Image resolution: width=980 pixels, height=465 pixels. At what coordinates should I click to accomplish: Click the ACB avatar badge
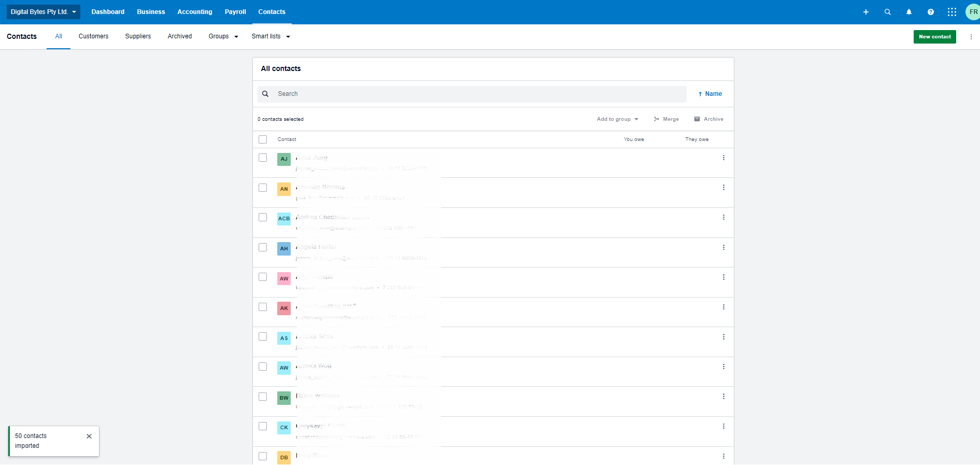(284, 219)
